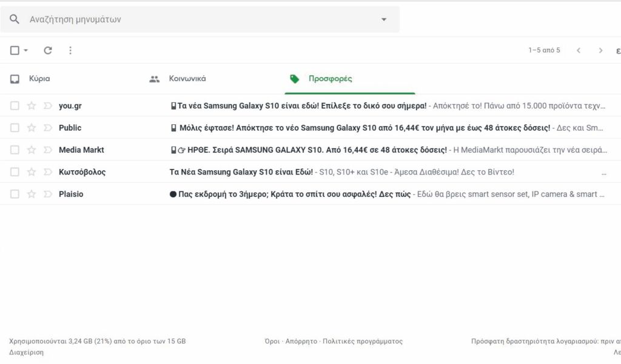Select the Media Markt email checkbox
This screenshot has width=621, height=364.
pyautogui.click(x=15, y=150)
